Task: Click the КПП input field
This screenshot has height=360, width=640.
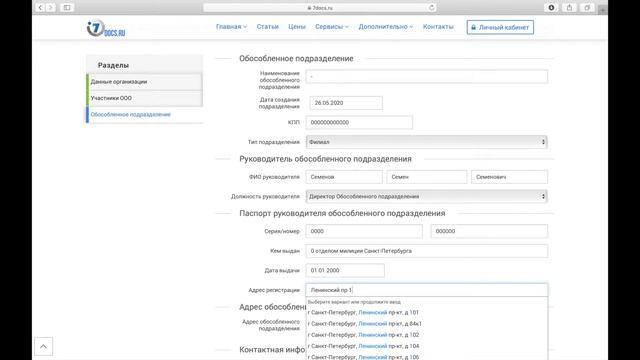Action: pyautogui.click(x=359, y=122)
